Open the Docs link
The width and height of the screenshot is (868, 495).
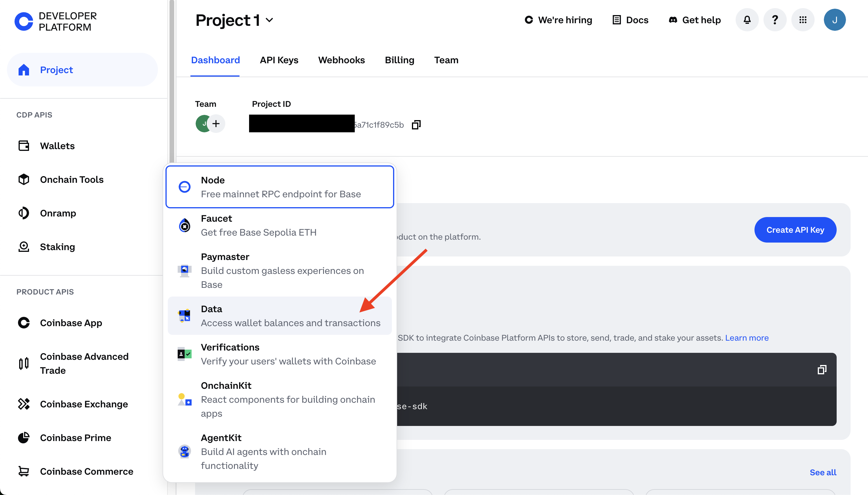[630, 20]
